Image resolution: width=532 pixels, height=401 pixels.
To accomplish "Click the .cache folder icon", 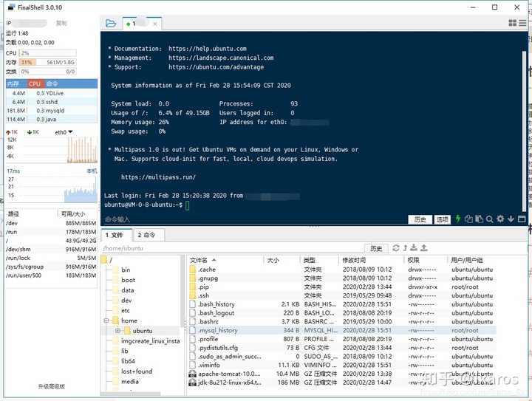I will (x=193, y=270).
